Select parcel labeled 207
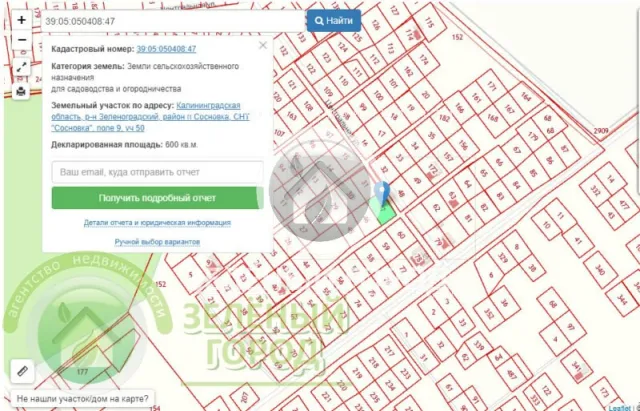The width and height of the screenshot is (640, 411). (x=244, y=396)
